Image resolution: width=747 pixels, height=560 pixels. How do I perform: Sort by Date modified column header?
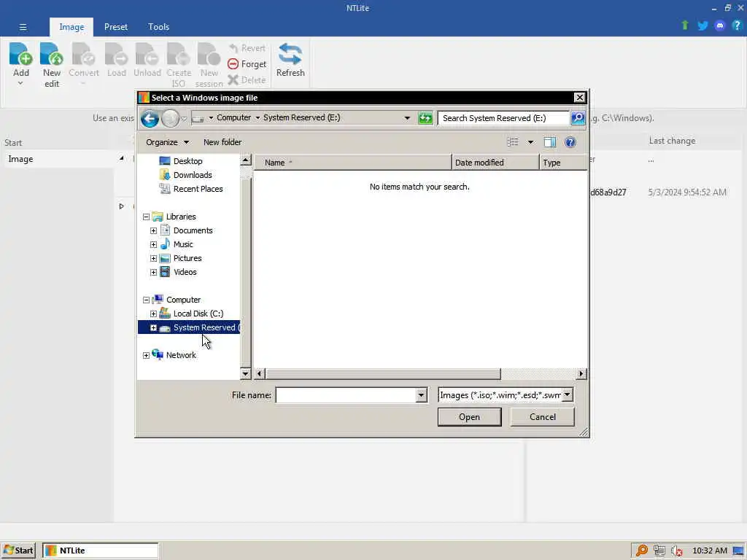[x=495, y=163]
